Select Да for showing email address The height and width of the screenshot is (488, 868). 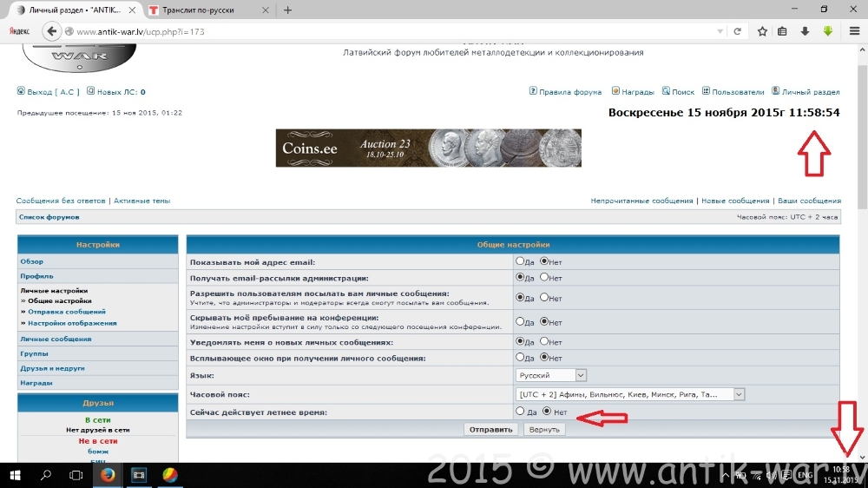[x=520, y=260]
